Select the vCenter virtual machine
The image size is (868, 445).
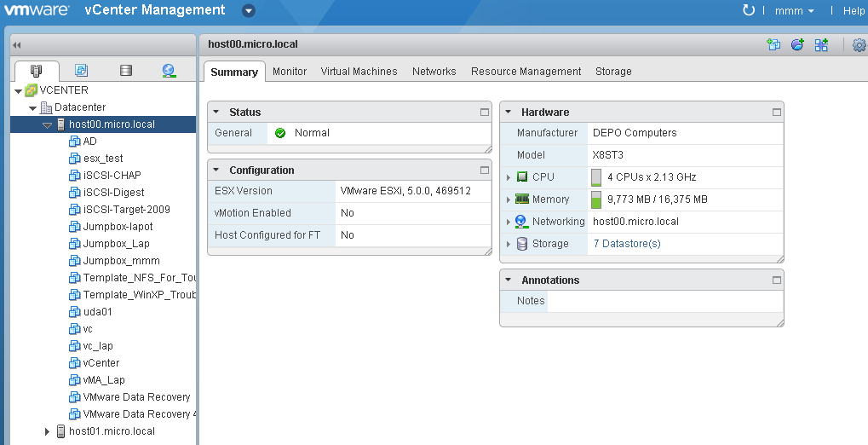pyautogui.click(x=101, y=362)
